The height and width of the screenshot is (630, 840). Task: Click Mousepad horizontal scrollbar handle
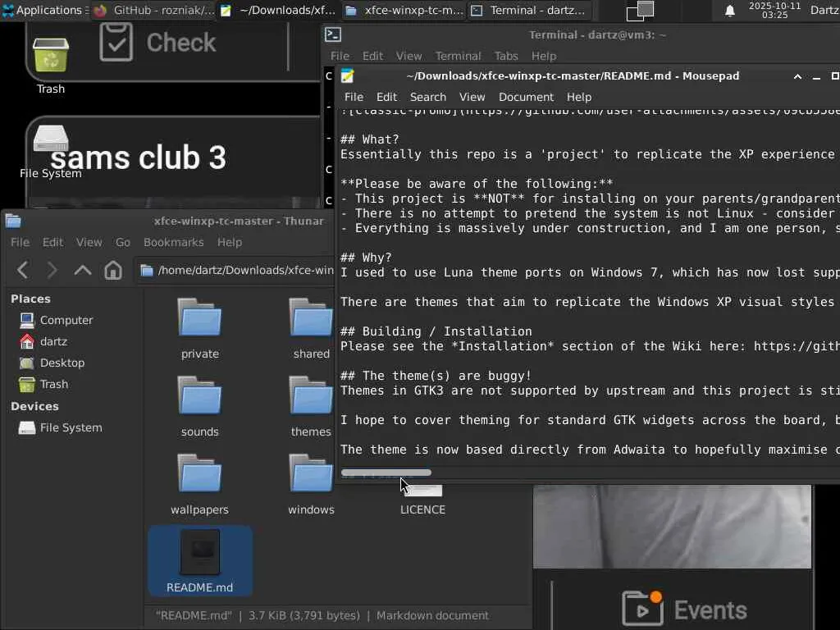pyautogui.click(x=386, y=472)
